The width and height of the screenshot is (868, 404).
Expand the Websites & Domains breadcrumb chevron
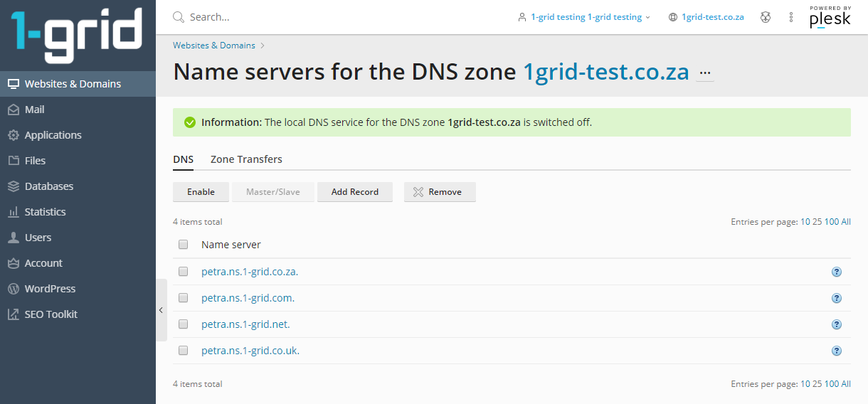coord(263,46)
